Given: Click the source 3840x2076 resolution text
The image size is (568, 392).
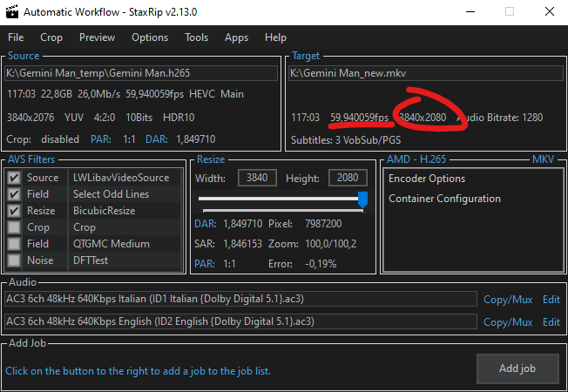Looking at the screenshot, I should pyautogui.click(x=30, y=118).
